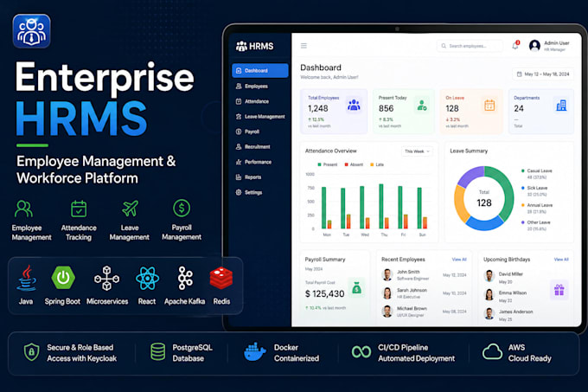Image resolution: width=588 pixels, height=392 pixels.
Task: Open Recruitment in the sidebar
Action: click(260, 146)
